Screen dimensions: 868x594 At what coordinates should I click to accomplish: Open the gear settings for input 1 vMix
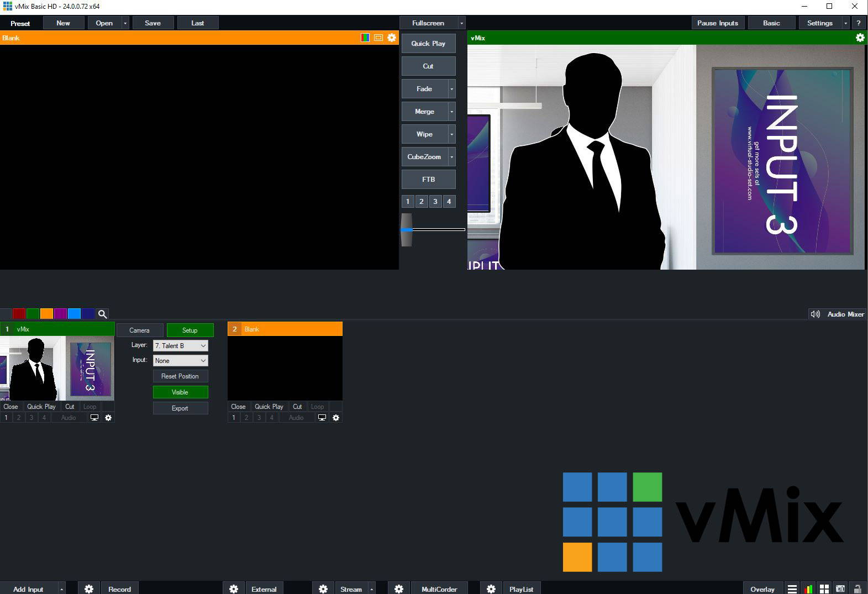[x=108, y=418]
